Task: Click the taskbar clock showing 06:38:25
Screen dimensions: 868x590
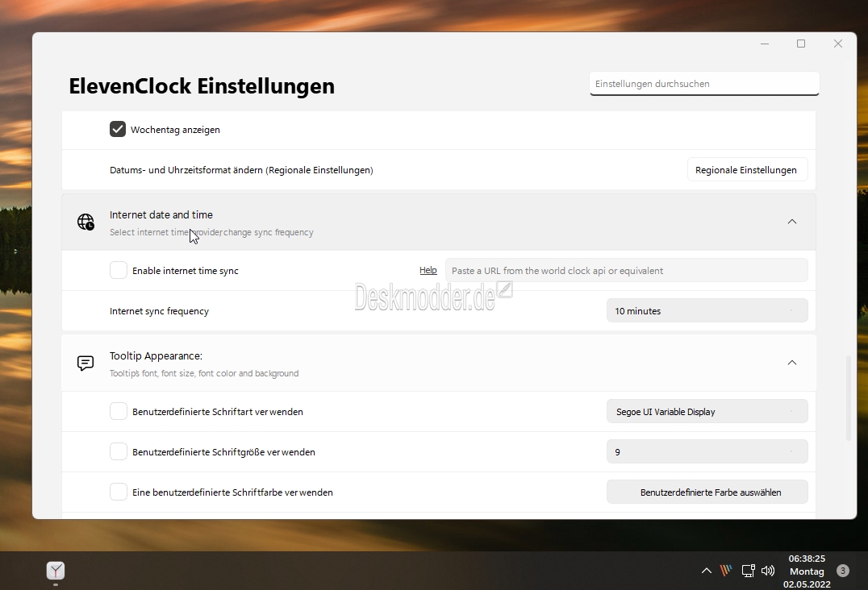Action: pos(807,571)
